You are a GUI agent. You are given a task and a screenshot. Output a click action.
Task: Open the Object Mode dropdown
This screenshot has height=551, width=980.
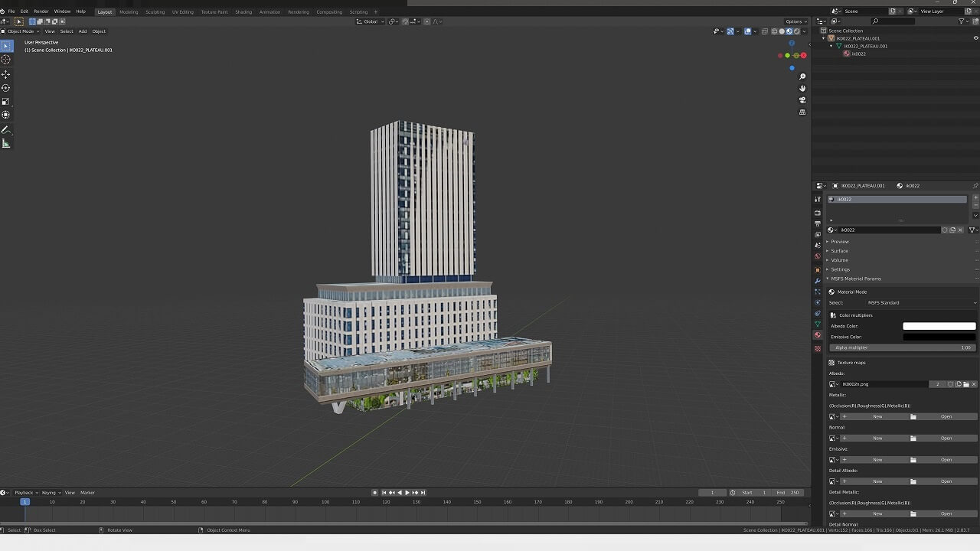click(21, 31)
